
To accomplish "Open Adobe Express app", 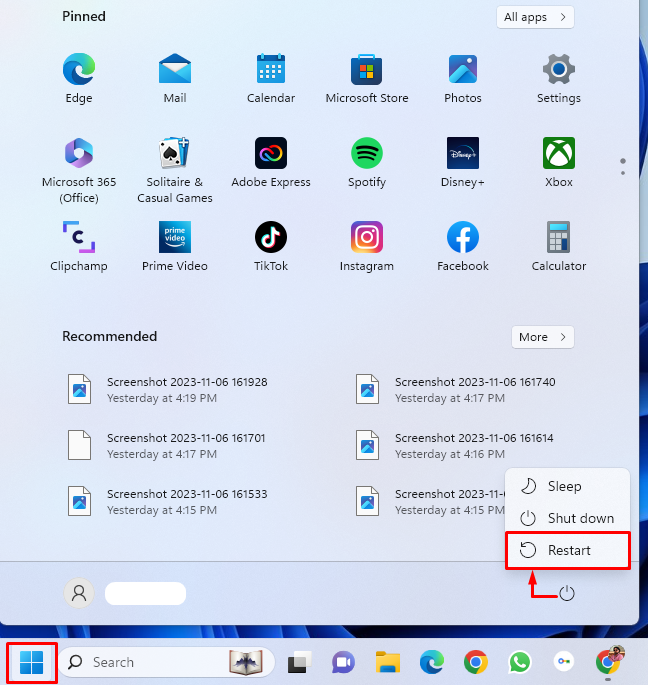I will (x=270, y=154).
